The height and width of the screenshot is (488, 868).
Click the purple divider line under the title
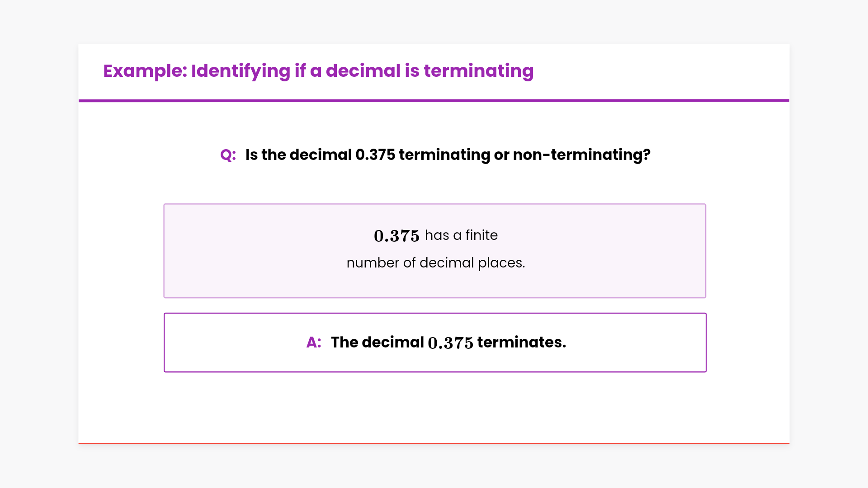tap(434, 100)
